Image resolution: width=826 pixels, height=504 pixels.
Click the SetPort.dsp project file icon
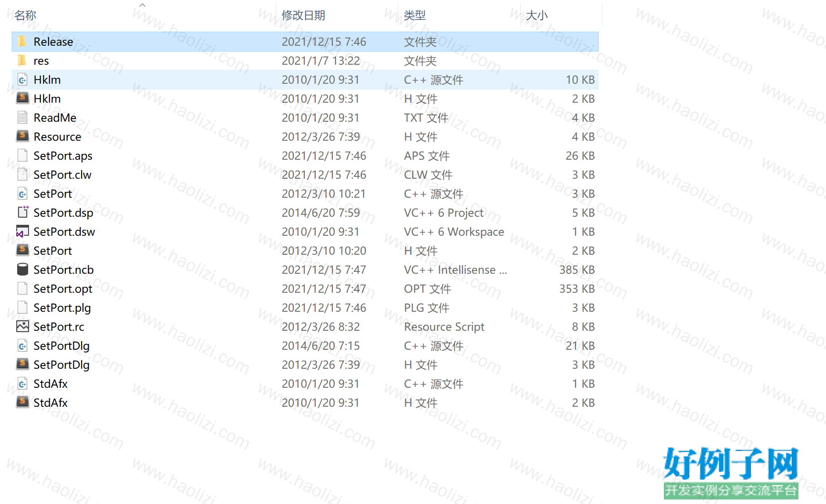click(22, 213)
